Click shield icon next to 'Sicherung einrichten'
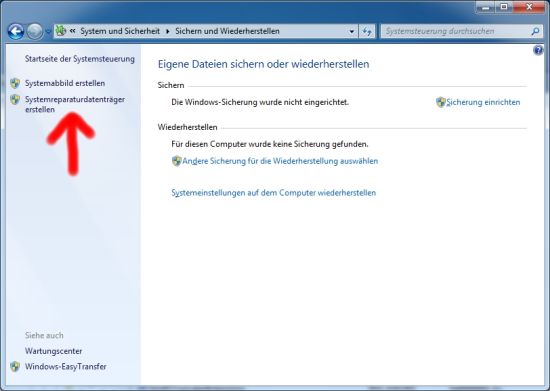This screenshot has width=550, height=391. click(x=441, y=102)
